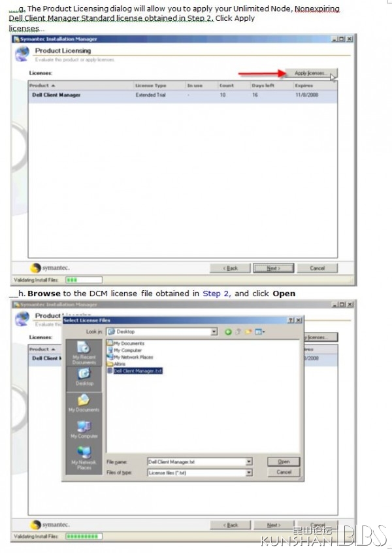Click Next button in upper Product Licensing window
The width and height of the screenshot is (392, 553).
[x=273, y=268]
